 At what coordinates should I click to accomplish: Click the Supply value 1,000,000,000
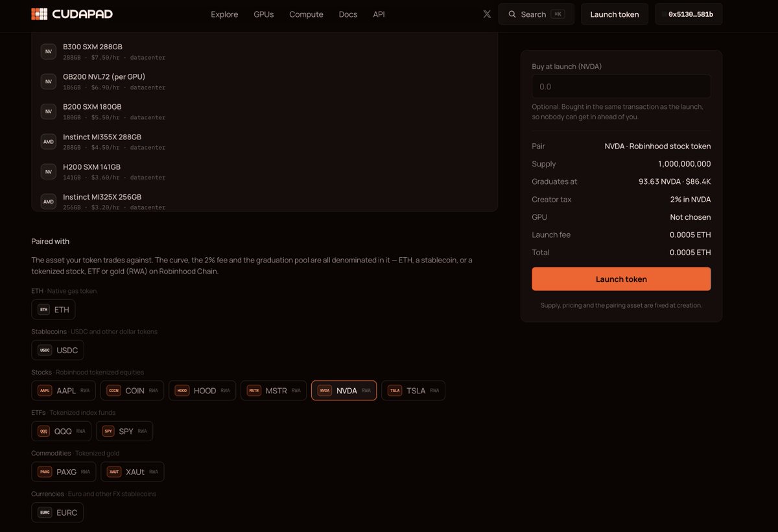[x=685, y=164]
